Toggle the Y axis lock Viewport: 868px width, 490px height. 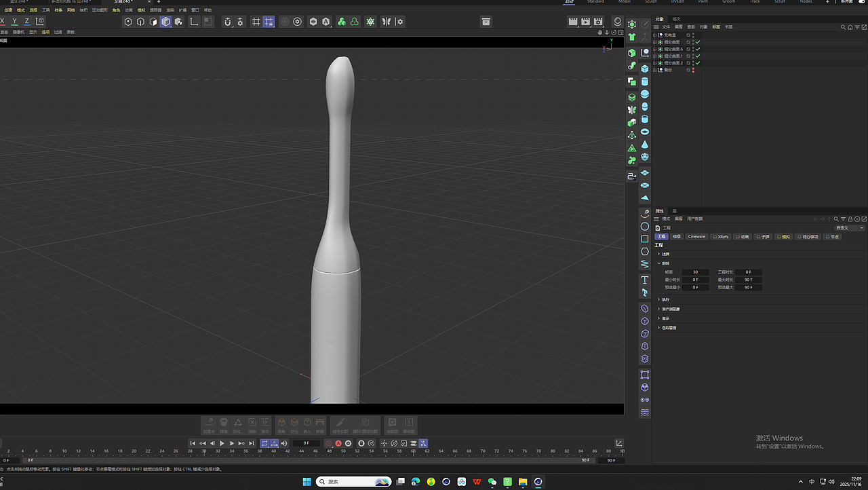tap(14, 22)
